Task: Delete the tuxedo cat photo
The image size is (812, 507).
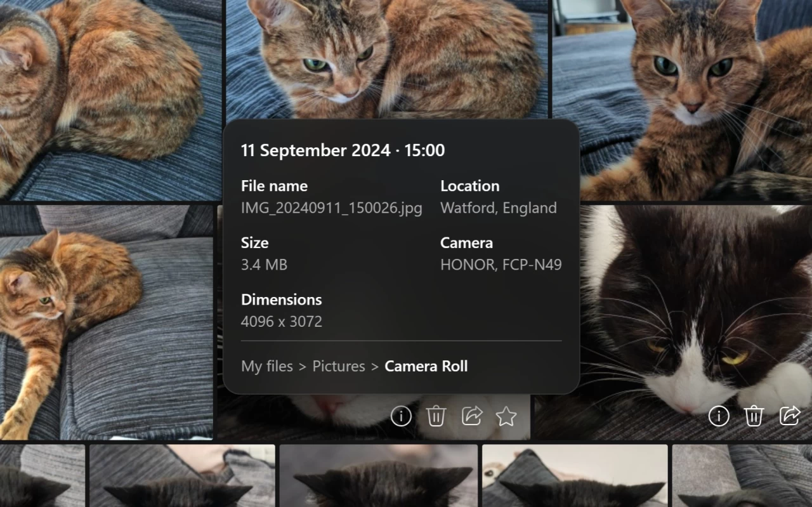Action: [x=754, y=416]
